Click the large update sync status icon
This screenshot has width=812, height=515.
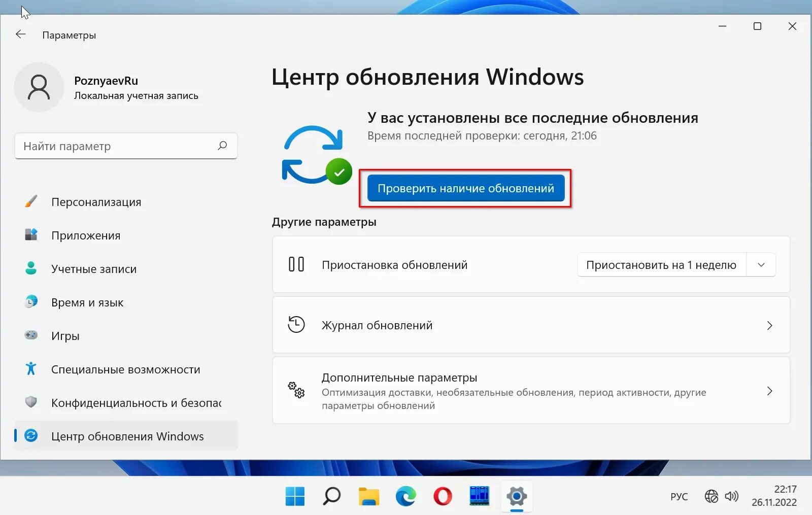pyautogui.click(x=316, y=155)
